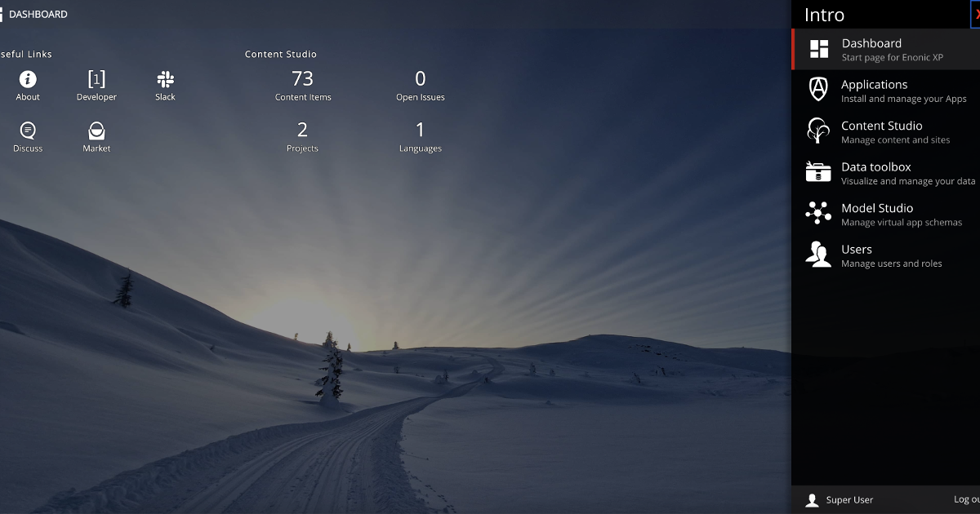Image resolution: width=980 pixels, height=514 pixels.
Task: Click the Content Studio tree icon
Action: click(818, 131)
